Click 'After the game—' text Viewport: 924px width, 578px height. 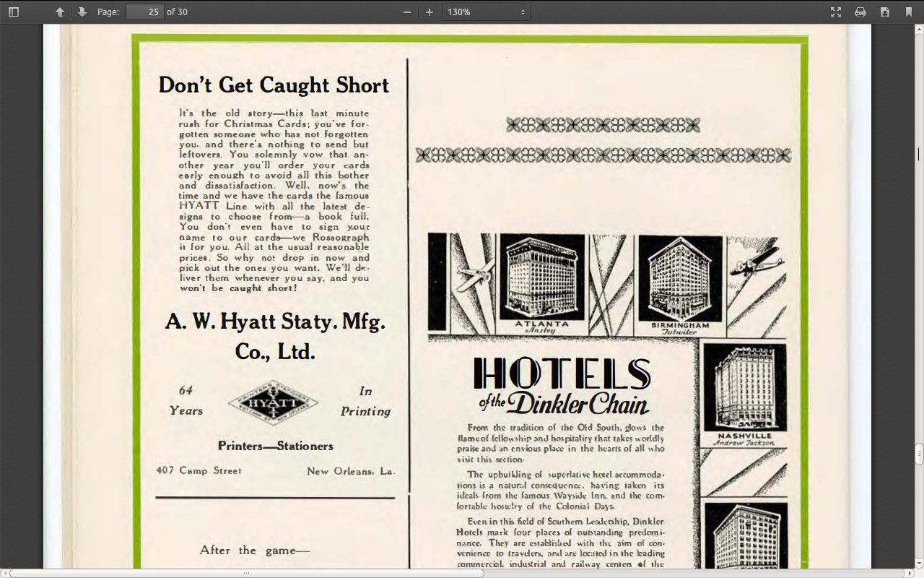255,551
